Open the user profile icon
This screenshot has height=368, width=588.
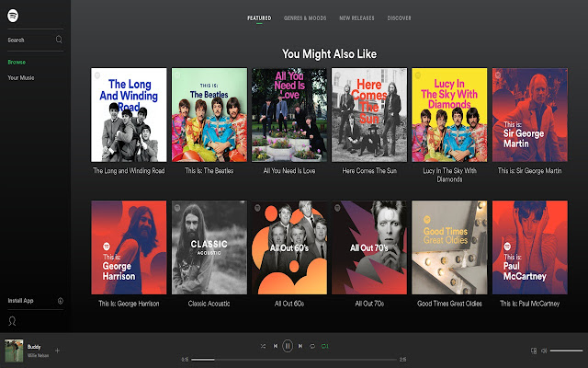pos(12,321)
